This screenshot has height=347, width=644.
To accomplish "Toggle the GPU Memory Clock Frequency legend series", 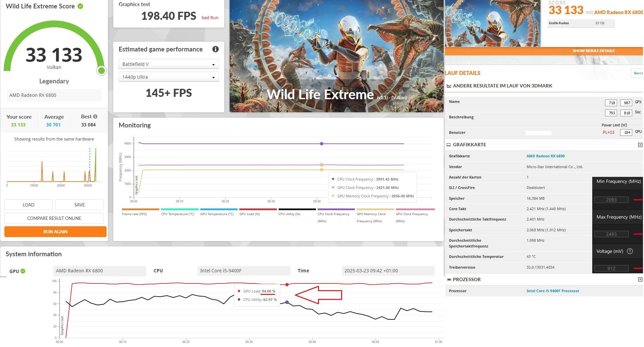I will (375, 216).
